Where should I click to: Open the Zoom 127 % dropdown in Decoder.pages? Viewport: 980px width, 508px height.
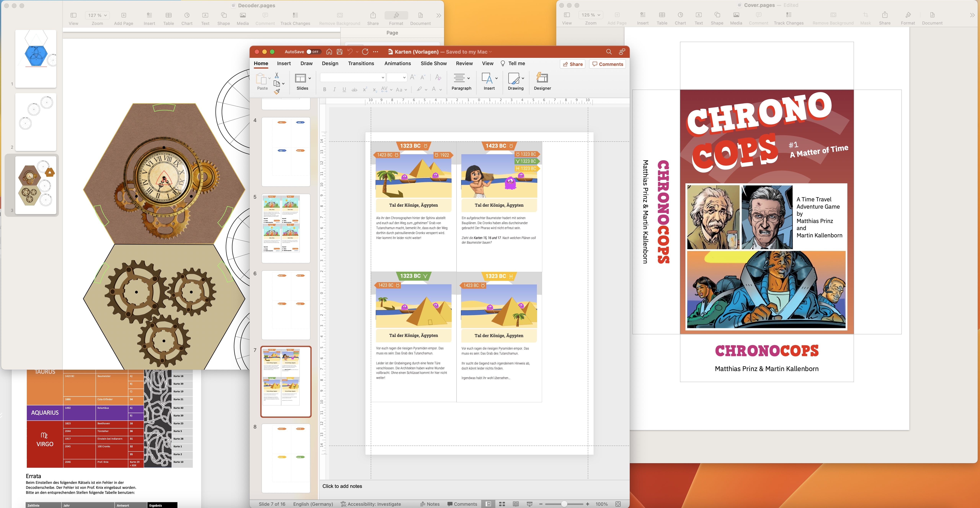point(97,15)
